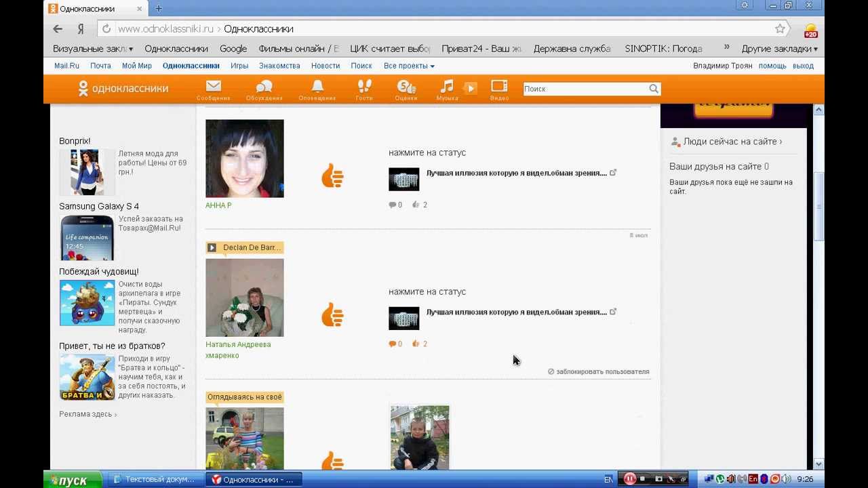Open Поиск in Mail.Ru bar
This screenshot has width=868, height=488.
pos(361,66)
